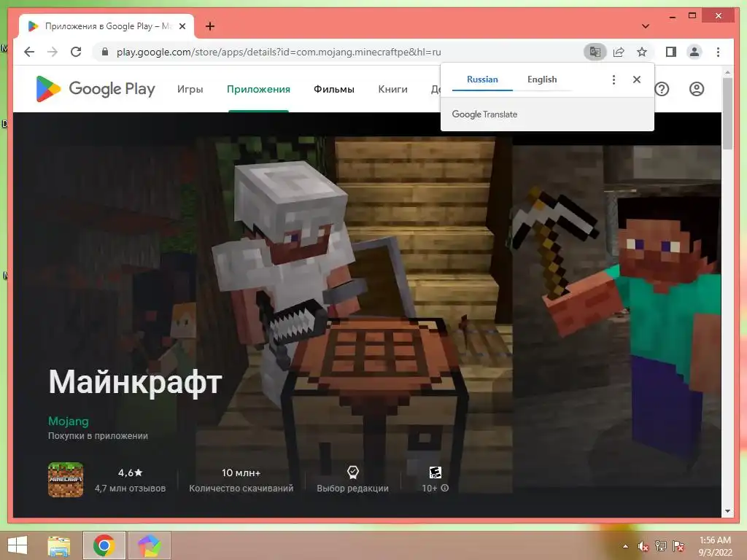Translate the page to English
This screenshot has height=560, width=747.
pos(542,79)
